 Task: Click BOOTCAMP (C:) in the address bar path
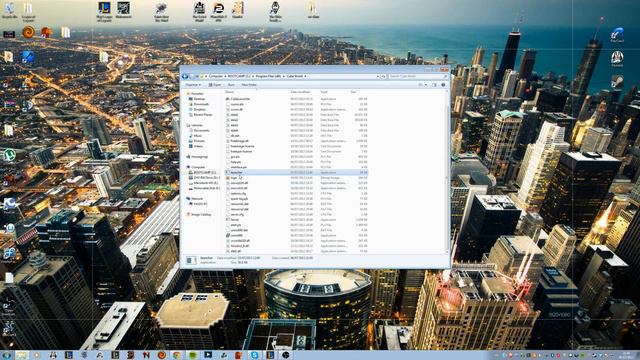[x=239, y=76]
